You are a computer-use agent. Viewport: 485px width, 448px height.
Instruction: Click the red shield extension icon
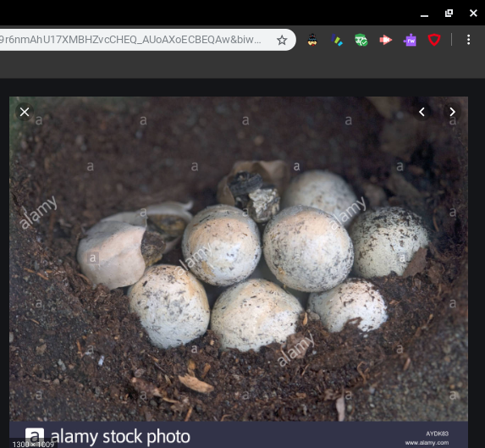434,40
